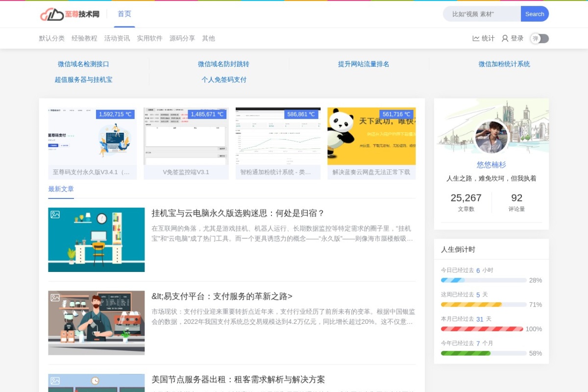Click the author avatar photo

coord(491,137)
